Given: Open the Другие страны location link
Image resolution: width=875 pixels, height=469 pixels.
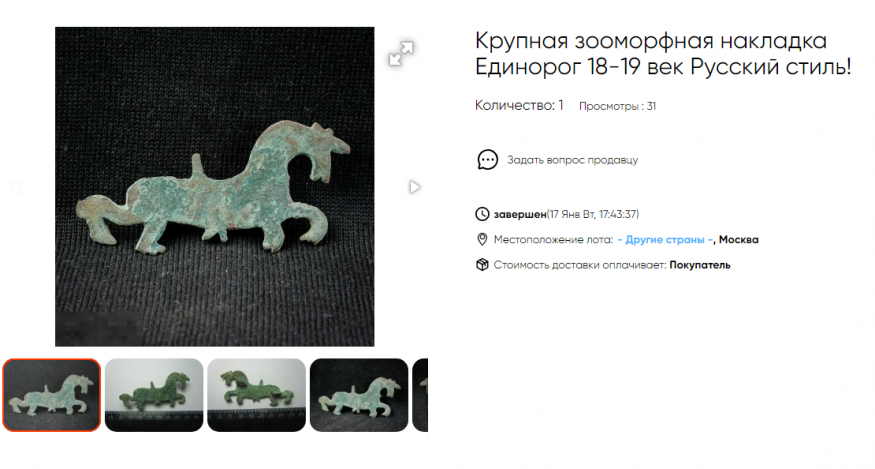Looking at the screenshot, I should 665,240.
